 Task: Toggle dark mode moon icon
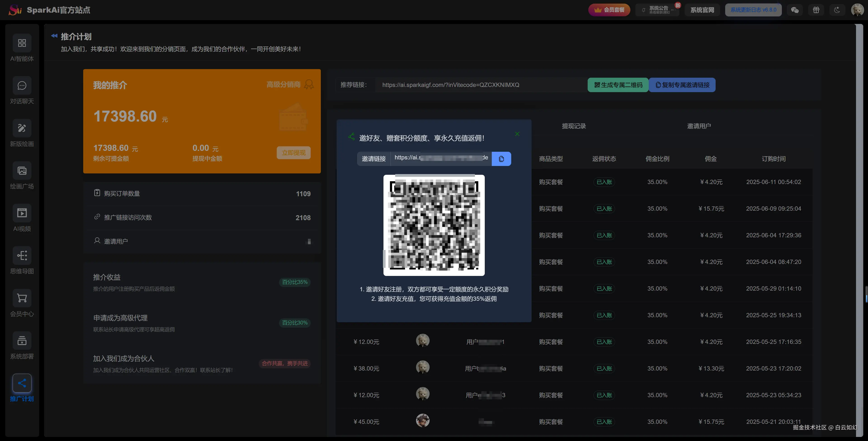(x=837, y=10)
